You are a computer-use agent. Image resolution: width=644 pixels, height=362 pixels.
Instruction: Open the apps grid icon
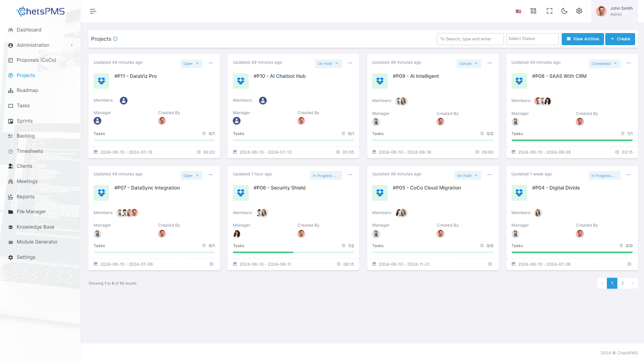[533, 11]
